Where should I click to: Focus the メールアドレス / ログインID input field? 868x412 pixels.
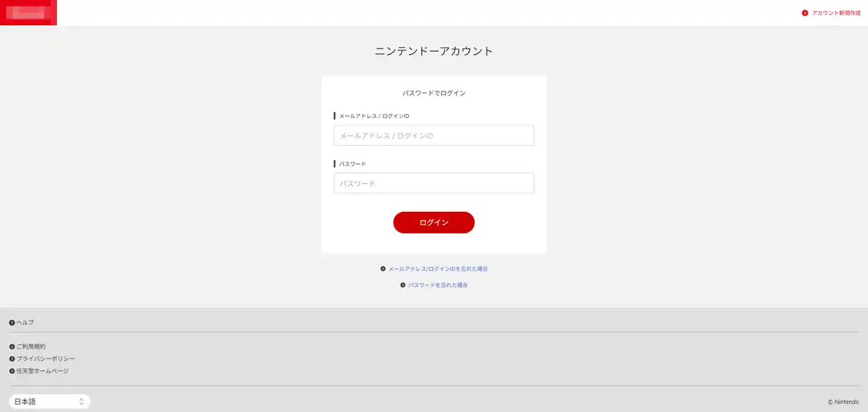click(x=434, y=135)
